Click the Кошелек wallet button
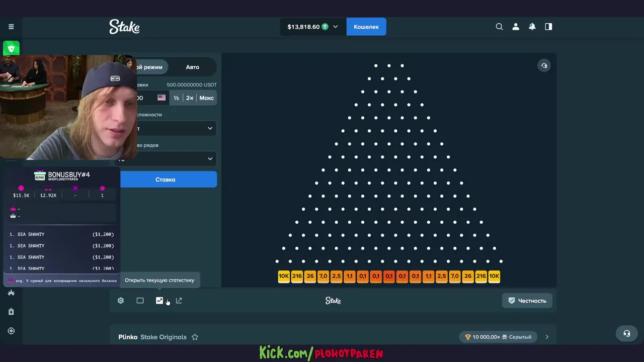The height and width of the screenshot is (362, 644). pos(366,27)
